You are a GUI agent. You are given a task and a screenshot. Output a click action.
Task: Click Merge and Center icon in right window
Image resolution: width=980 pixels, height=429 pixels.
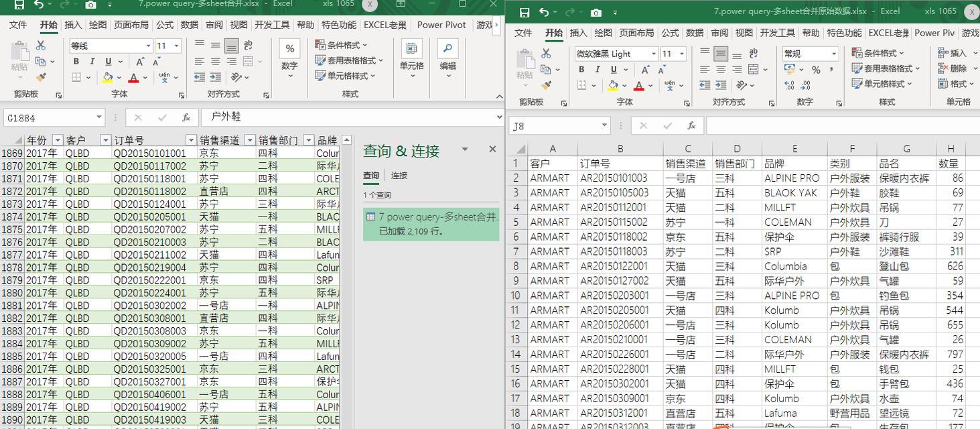753,70
